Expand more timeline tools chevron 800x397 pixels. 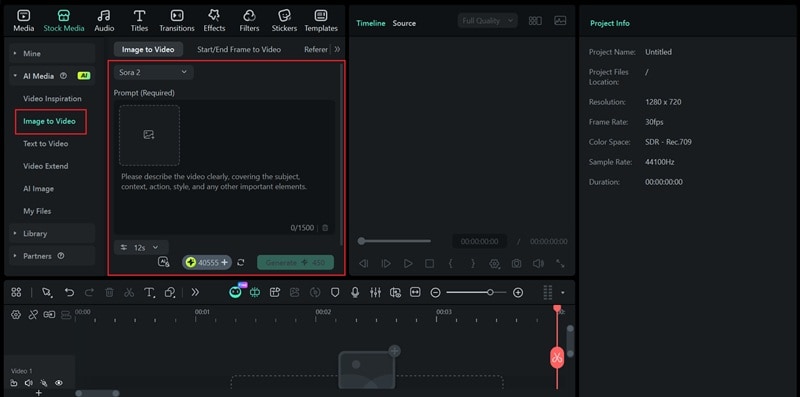point(195,292)
